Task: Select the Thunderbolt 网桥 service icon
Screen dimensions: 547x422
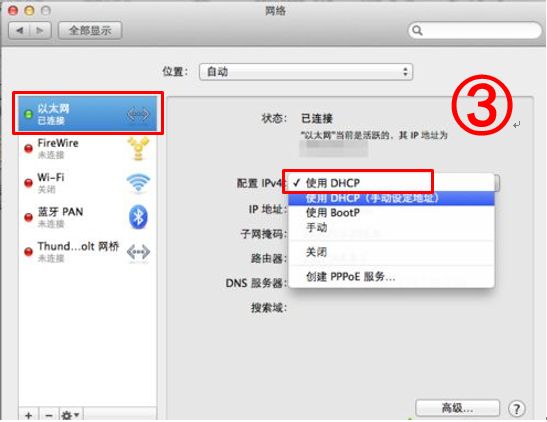Action: coord(138,251)
